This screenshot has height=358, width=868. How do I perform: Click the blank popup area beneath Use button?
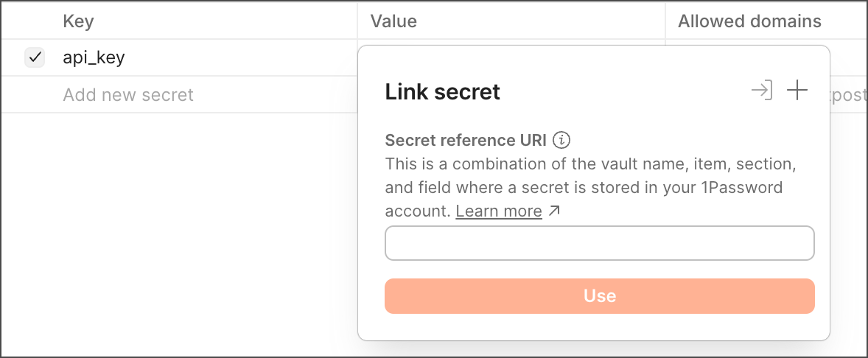[x=599, y=326]
